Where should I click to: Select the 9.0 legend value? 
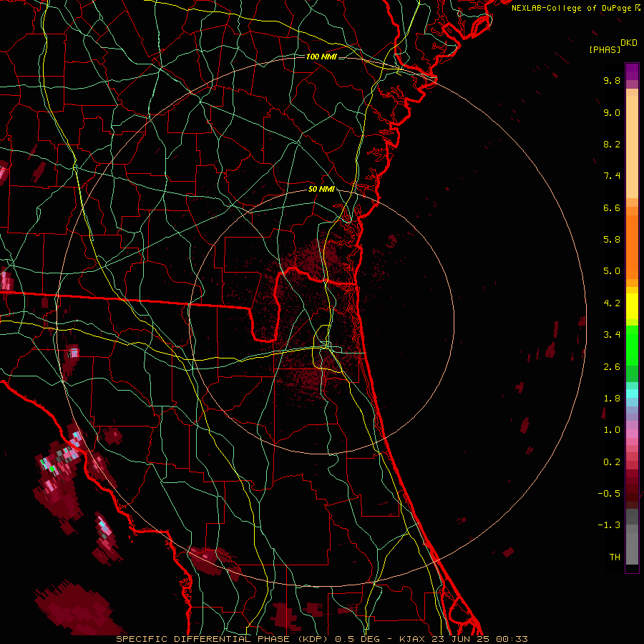point(612,112)
